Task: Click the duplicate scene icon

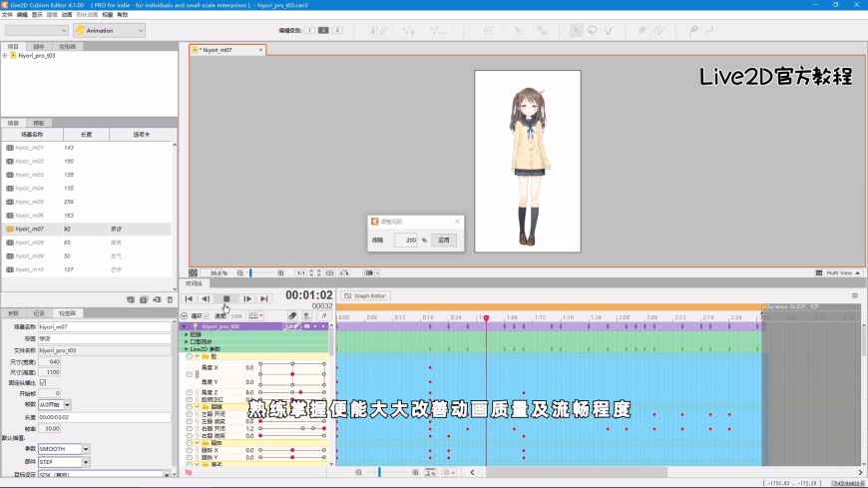Action: click(x=144, y=299)
